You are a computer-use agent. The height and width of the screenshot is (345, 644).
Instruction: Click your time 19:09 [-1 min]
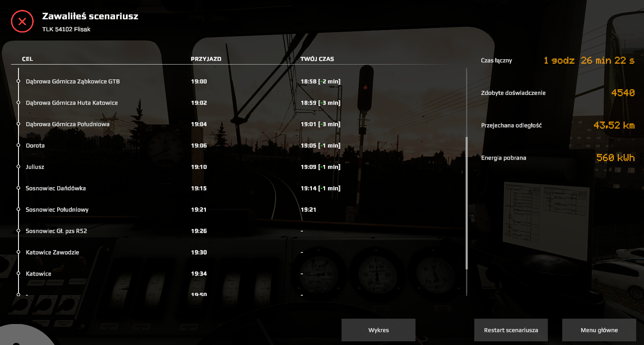(x=321, y=167)
